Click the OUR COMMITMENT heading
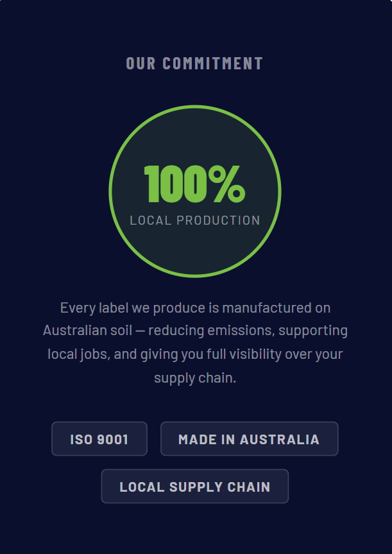Viewport: 392px width, 554px height. click(x=194, y=64)
